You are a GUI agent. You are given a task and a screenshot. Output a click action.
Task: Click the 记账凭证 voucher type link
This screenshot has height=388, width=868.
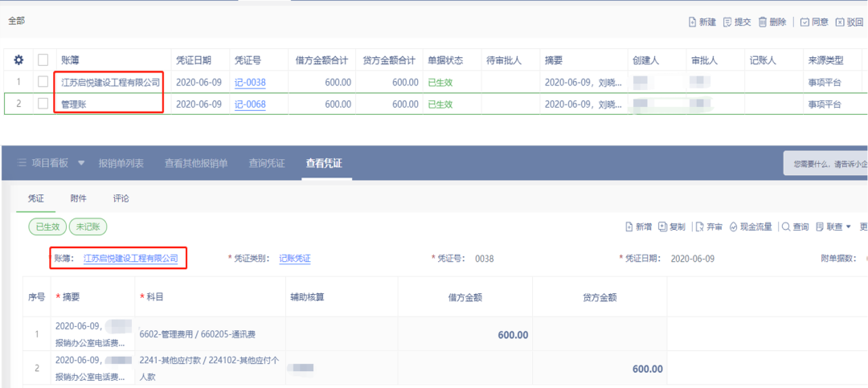(294, 259)
